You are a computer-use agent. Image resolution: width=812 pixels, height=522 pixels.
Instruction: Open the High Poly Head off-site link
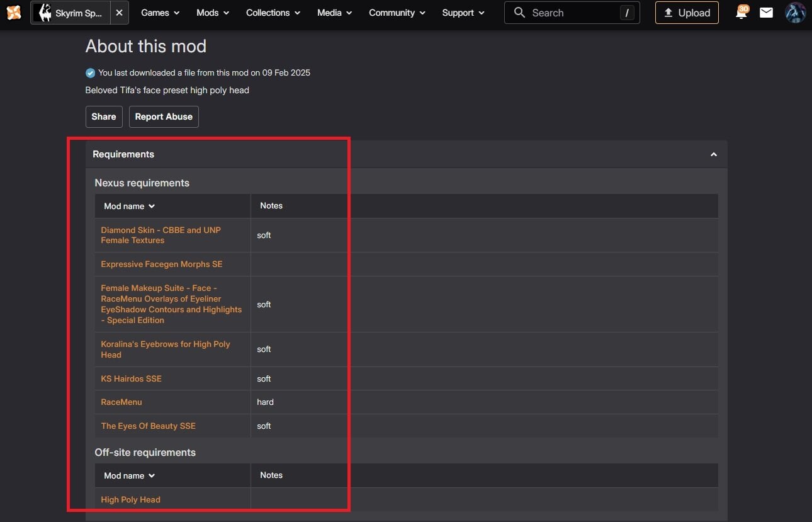(130, 499)
